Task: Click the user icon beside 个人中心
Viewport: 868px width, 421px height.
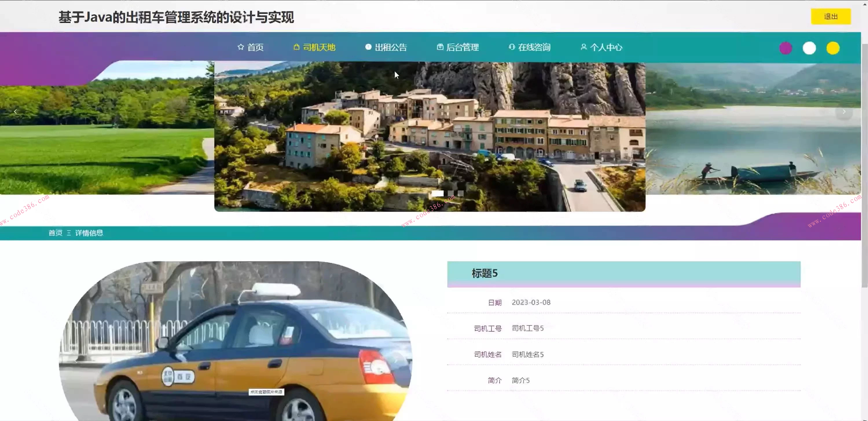Action: click(x=583, y=47)
